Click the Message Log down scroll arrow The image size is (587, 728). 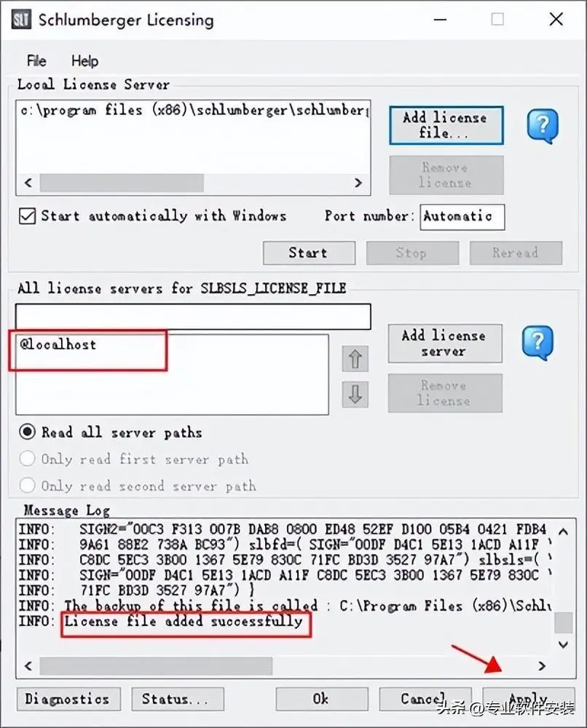click(563, 644)
